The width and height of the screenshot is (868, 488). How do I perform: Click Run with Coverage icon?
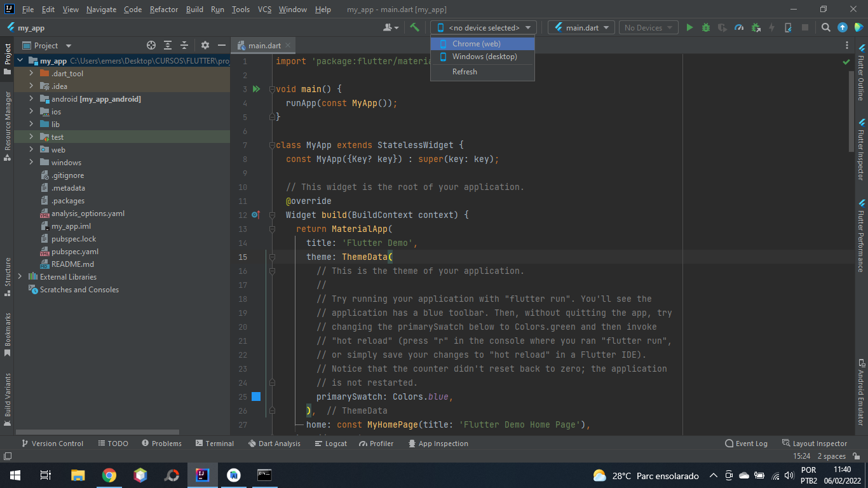(722, 27)
